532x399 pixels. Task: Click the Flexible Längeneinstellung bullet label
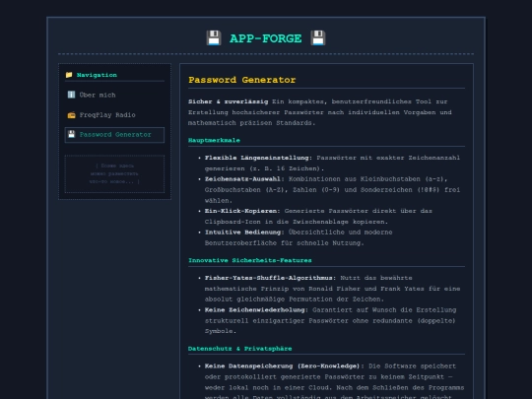258,158
